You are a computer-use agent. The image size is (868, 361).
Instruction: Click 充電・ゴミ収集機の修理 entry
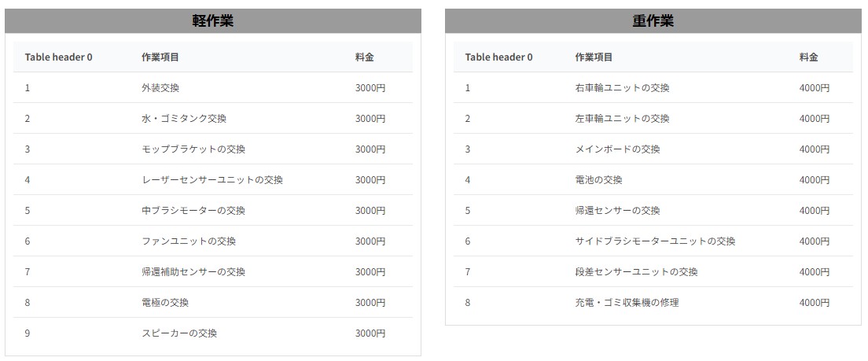[627, 303]
